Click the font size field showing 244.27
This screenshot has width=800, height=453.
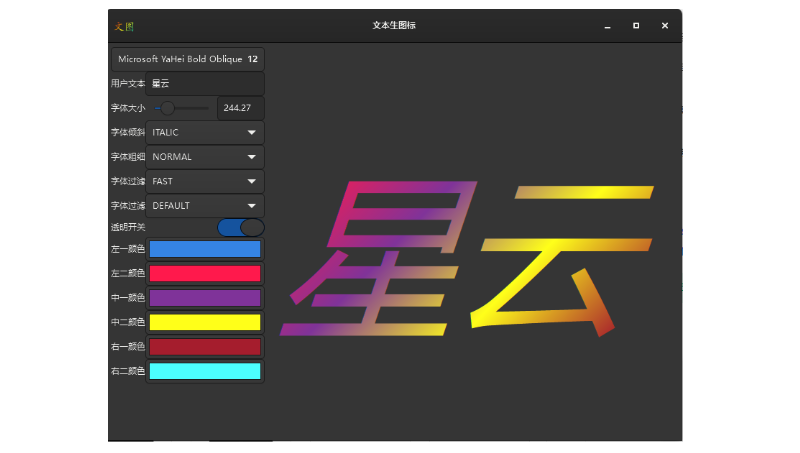tap(240, 108)
